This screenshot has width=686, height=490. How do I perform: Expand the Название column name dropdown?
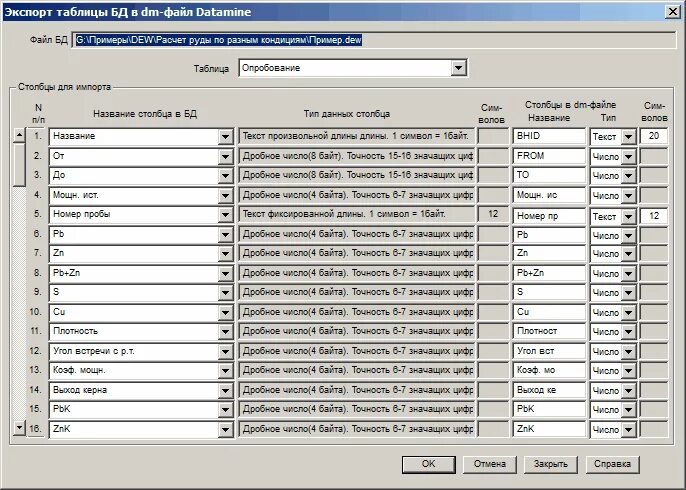pyautogui.click(x=225, y=137)
